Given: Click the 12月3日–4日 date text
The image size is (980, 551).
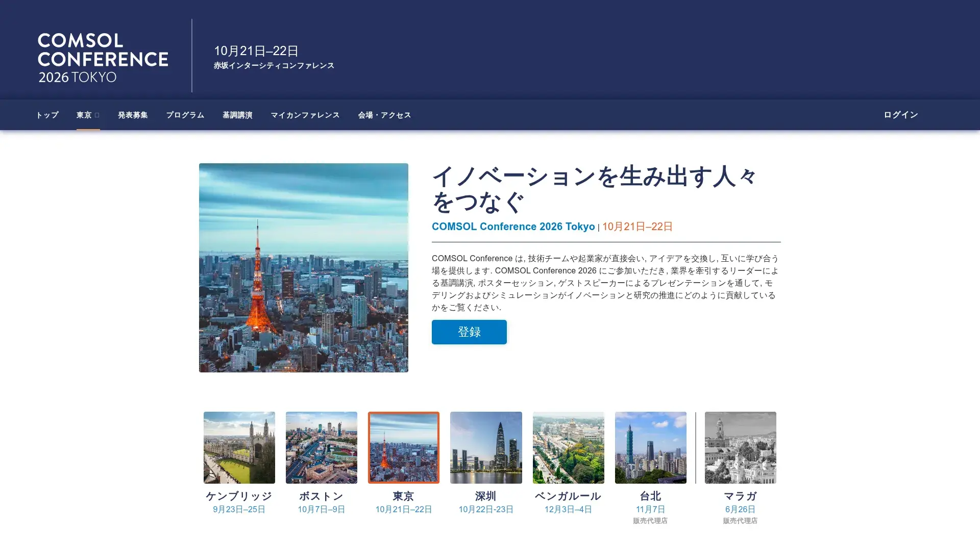Looking at the screenshot, I should pyautogui.click(x=568, y=510).
